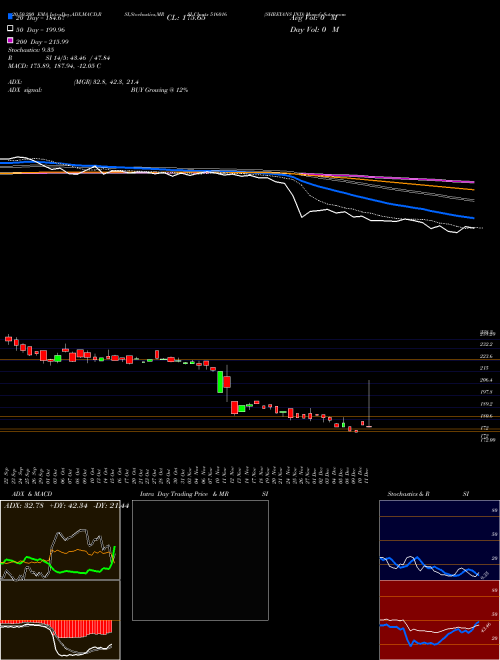Select the MACD: 175.89, 187.94, -12.05 line
The height and width of the screenshot is (660, 500).
click(54, 66)
